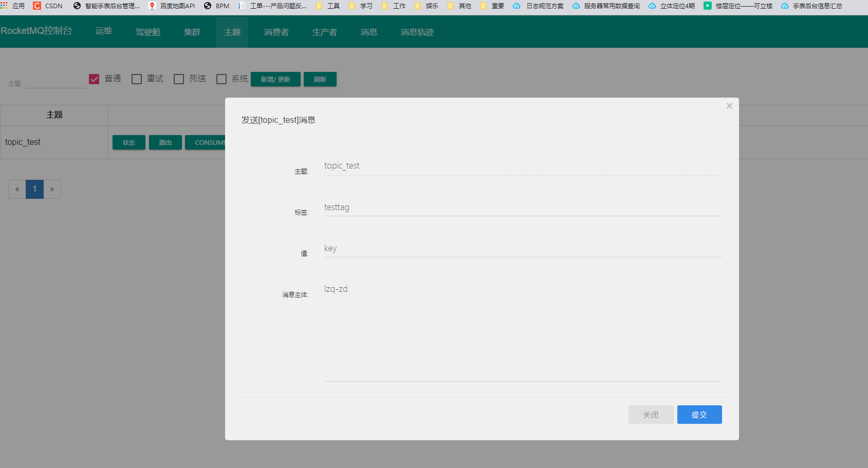The width and height of the screenshot is (868, 468).
Task: Submit the message with 提交 button
Action: click(x=699, y=415)
